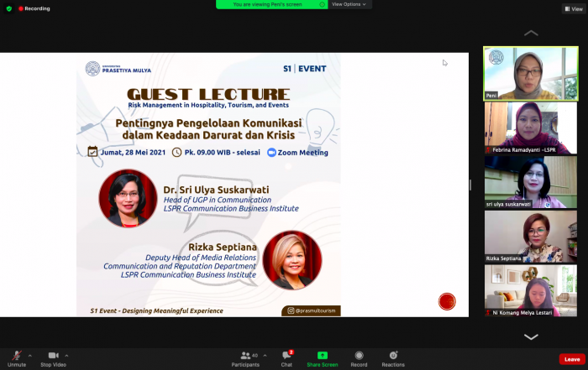Click the muted mic icon on Ni Komang's tile
Screen dimensions: 588x370
coord(488,313)
